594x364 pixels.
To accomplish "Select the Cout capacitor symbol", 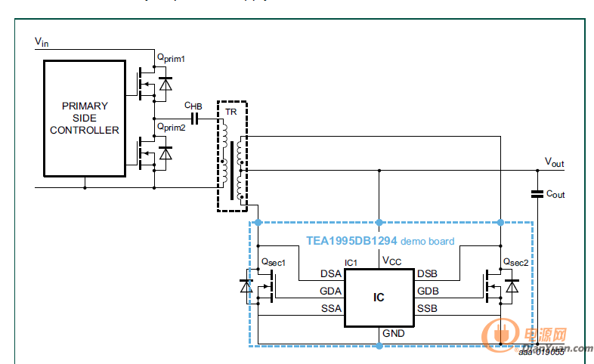I will pos(537,194).
